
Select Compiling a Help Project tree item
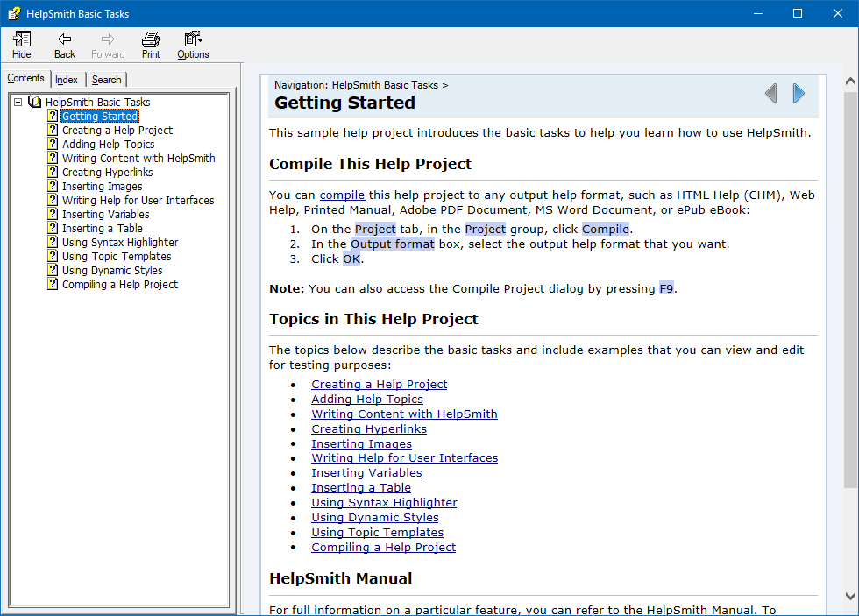tap(120, 285)
